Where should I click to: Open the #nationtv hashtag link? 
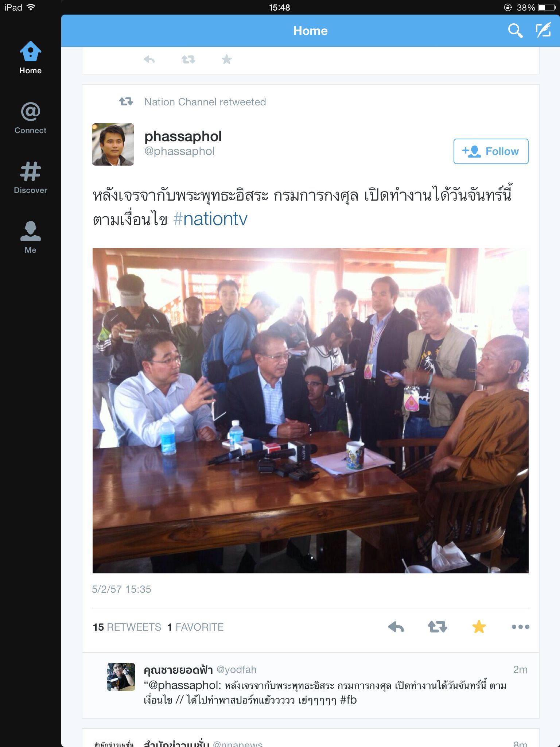coord(210,219)
